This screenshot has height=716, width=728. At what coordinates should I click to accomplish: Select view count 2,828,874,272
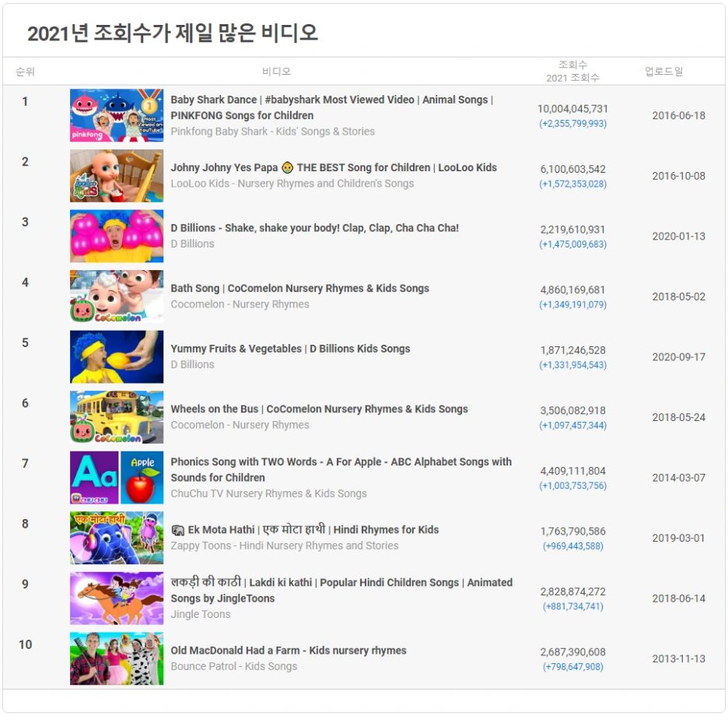pos(572,591)
